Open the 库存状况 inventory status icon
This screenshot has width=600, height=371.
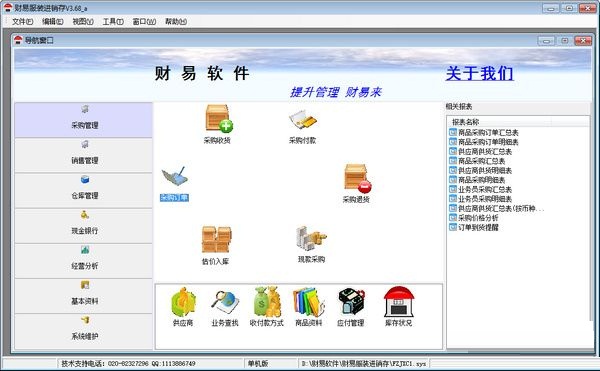click(398, 307)
